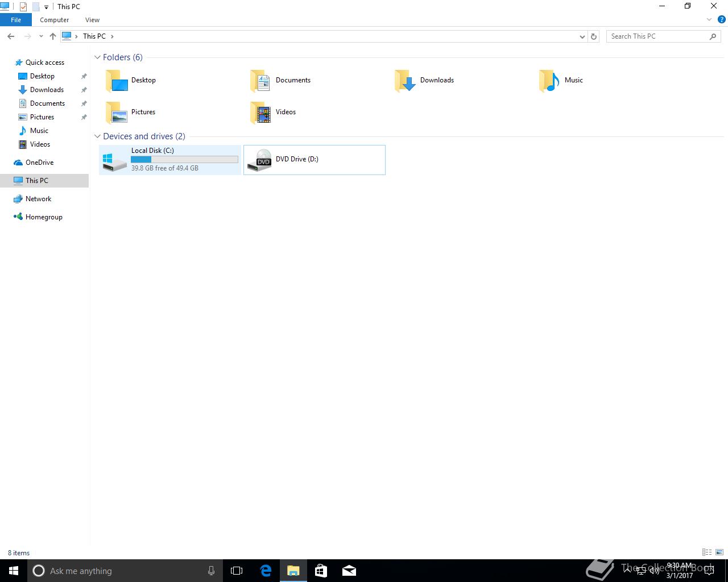Screen dimensions: 728x582
Task: Select the Videos folder in Folders group
Action: click(274, 112)
